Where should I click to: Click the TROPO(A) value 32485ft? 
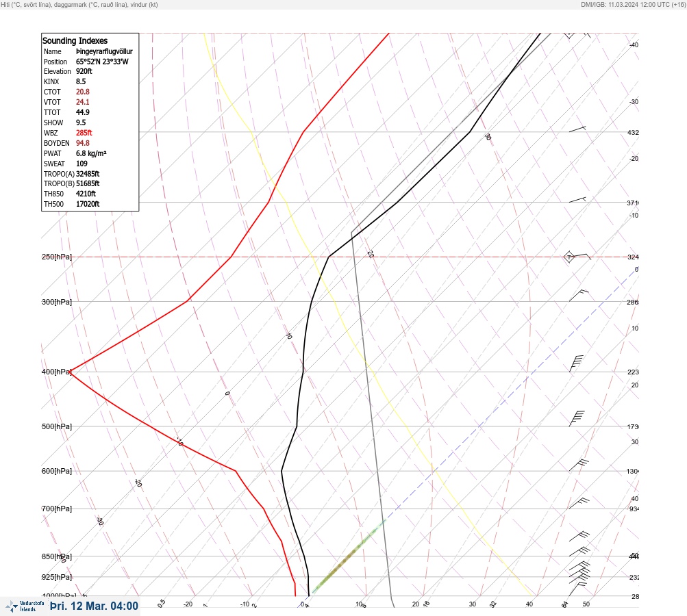(x=88, y=174)
